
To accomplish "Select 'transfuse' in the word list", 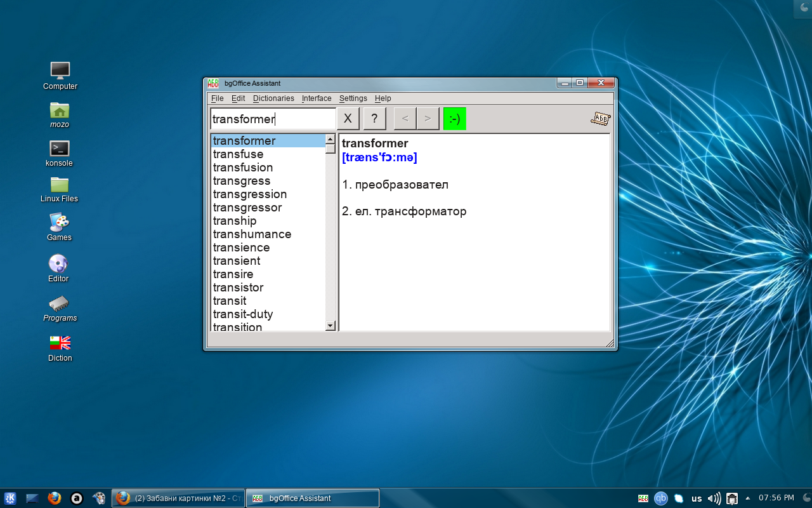I will [268, 154].
